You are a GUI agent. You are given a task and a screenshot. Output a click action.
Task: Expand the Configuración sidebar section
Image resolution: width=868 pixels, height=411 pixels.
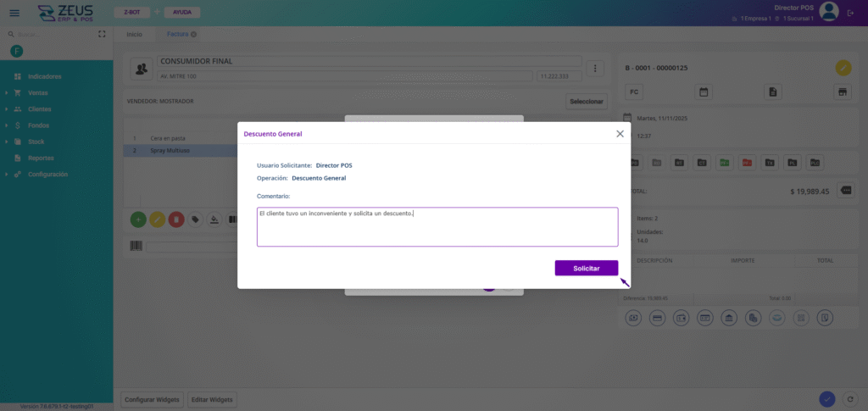click(x=47, y=175)
